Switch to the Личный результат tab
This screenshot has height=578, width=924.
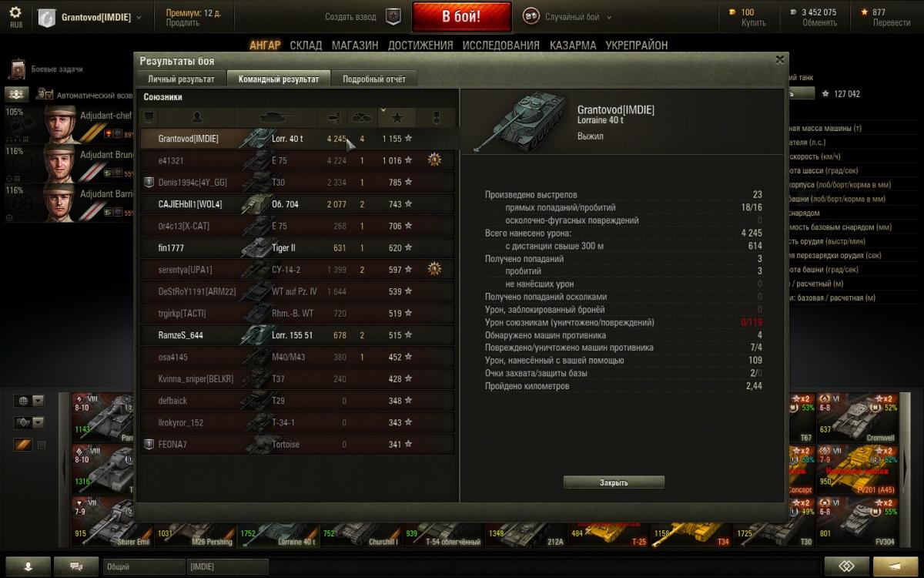click(181, 79)
